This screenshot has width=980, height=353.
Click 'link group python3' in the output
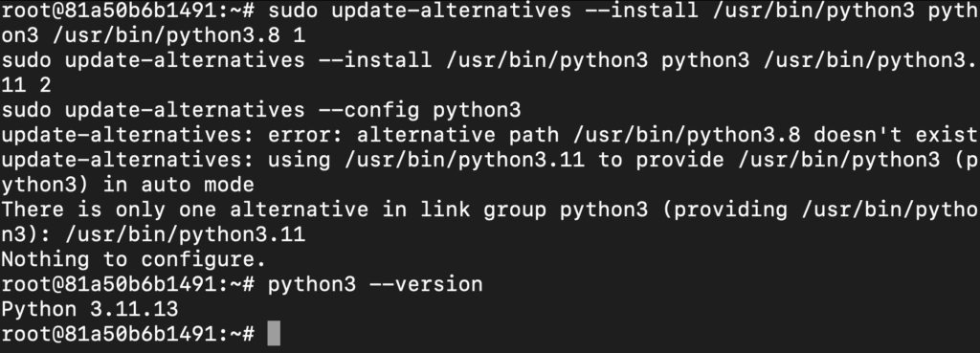coord(534,210)
